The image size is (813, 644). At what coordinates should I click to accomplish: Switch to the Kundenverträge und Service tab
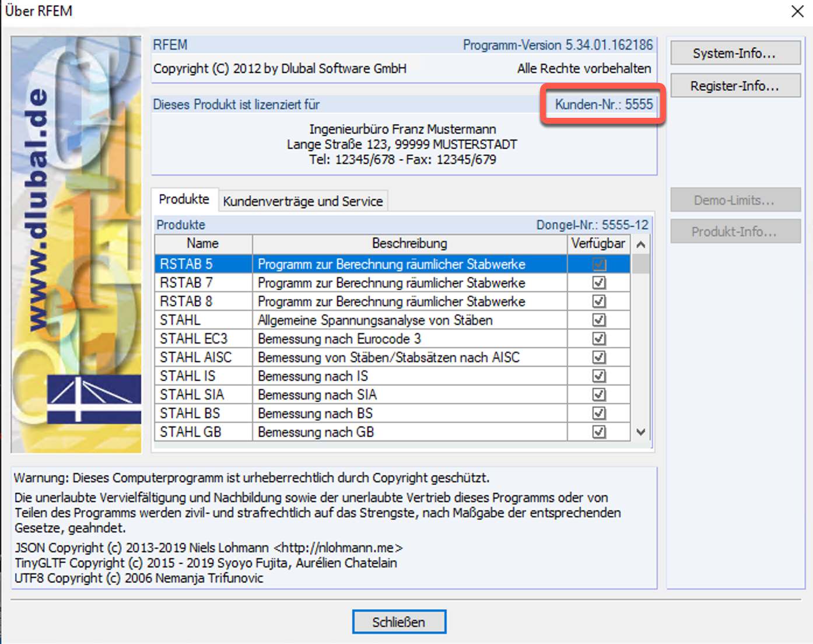point(303,201)
